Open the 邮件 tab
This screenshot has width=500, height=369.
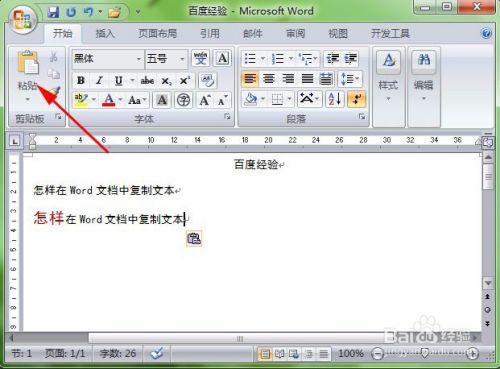(253, 33)
